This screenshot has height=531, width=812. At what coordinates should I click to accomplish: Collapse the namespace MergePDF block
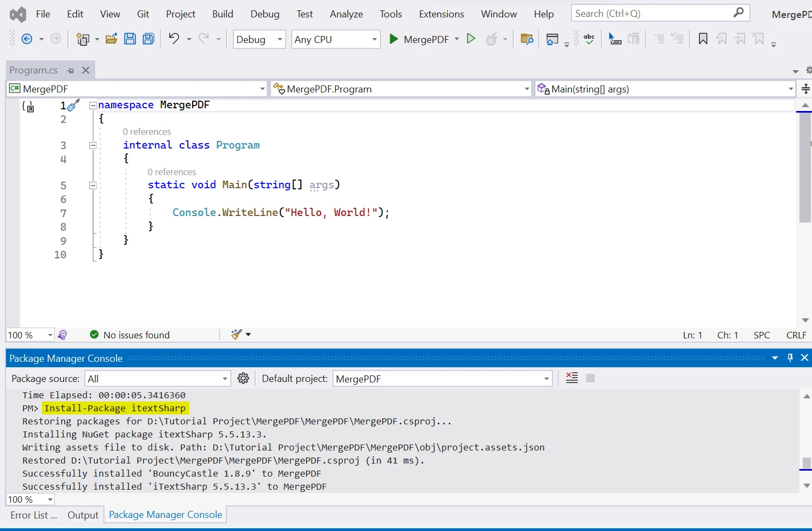pos(93,105)
